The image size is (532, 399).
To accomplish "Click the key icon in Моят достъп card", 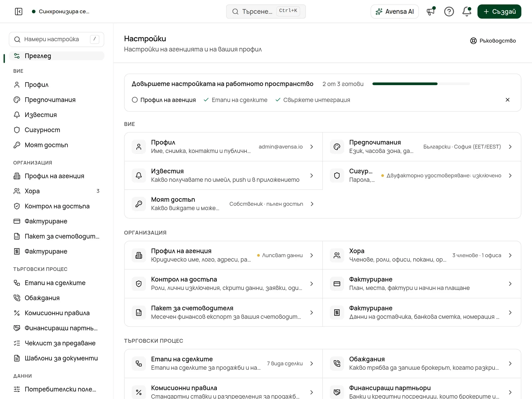I will (139, 204).
